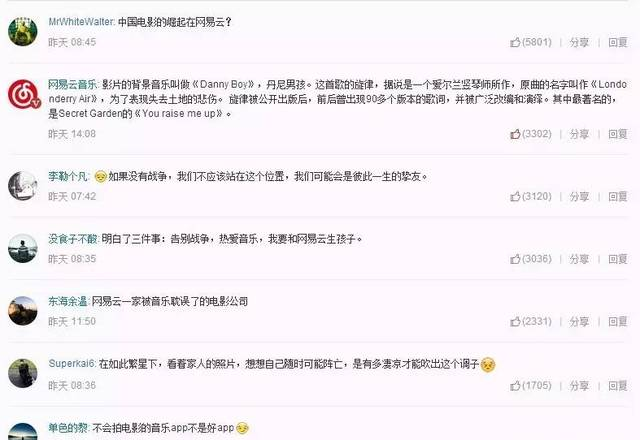Like 东海余温's comment showing 2331 likes
The height and width of the screenshot is (440, 640).
click(530, 322)
